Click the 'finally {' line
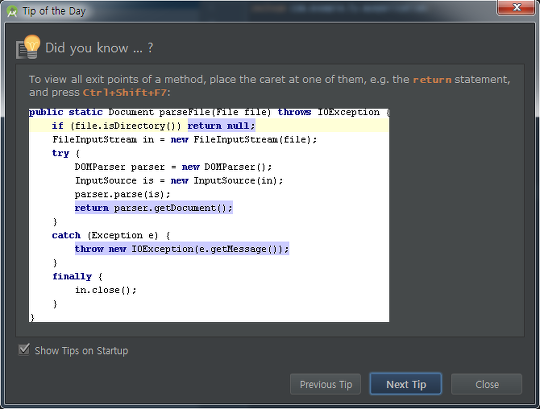This screenshot has width=540, height=409. click(77, 276)
